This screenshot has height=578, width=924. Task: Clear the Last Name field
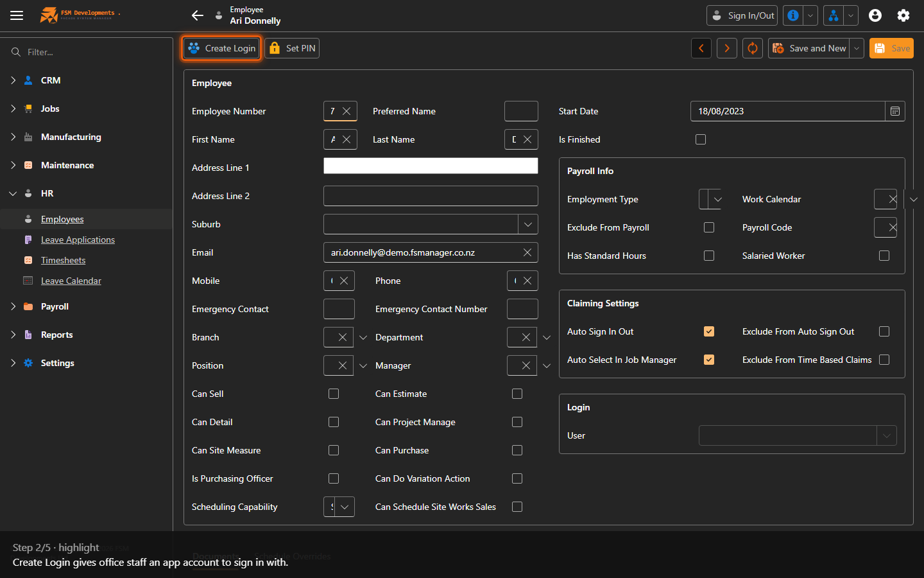click(527, 139)
